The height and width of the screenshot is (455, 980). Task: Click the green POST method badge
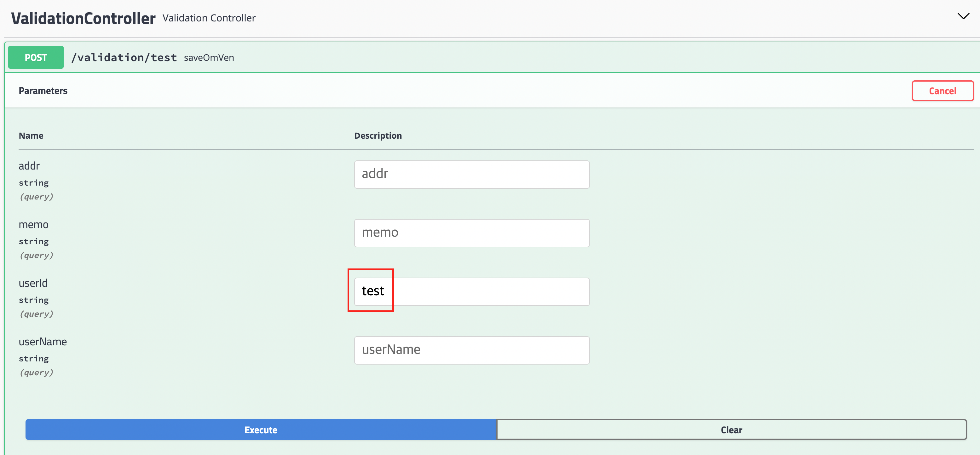(36, 57)
